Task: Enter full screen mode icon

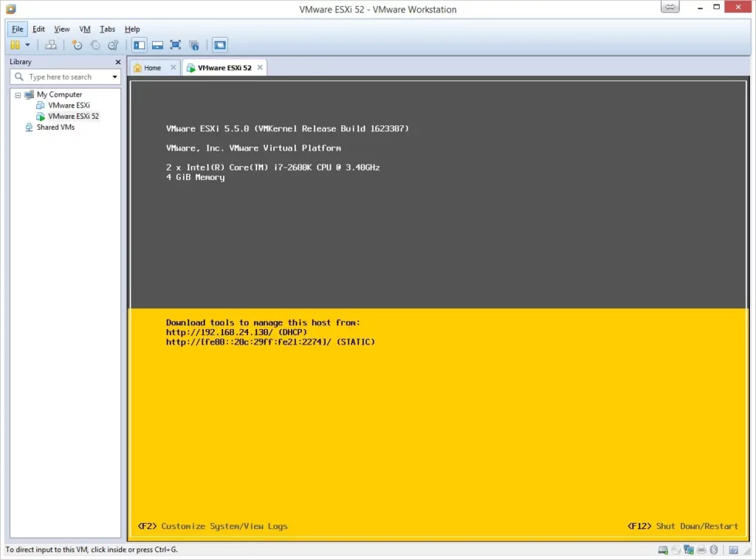Action: (176, 45)
